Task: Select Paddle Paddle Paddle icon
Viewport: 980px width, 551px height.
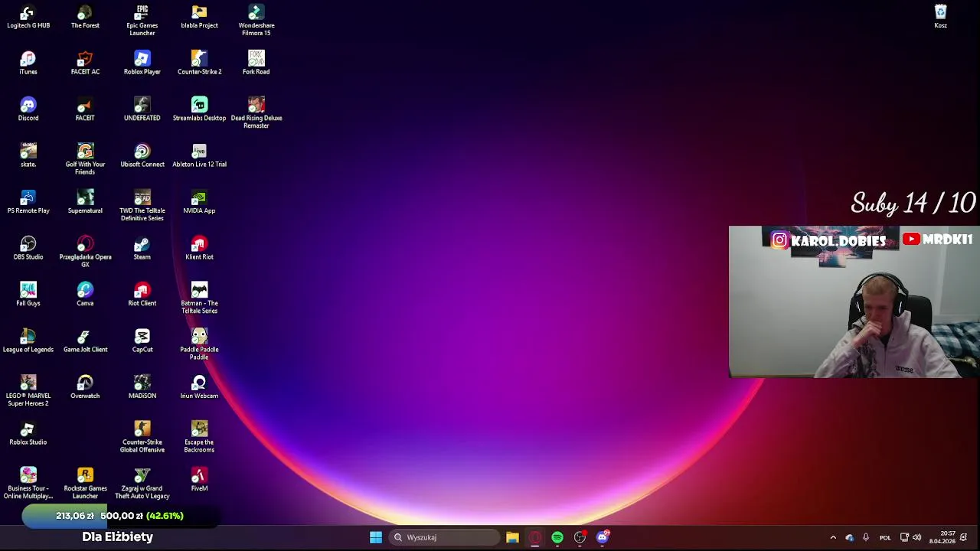Action: [199, 344]
